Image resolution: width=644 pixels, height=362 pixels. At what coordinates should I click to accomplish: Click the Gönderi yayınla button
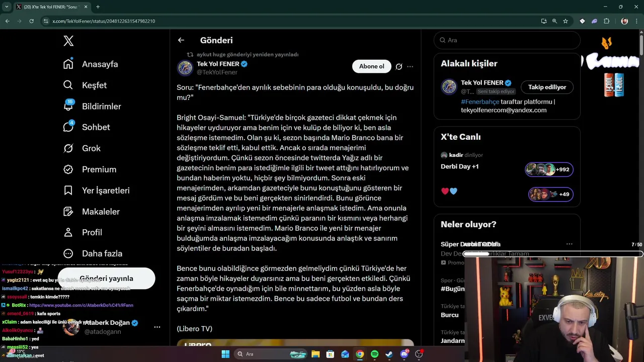[106, 279]
